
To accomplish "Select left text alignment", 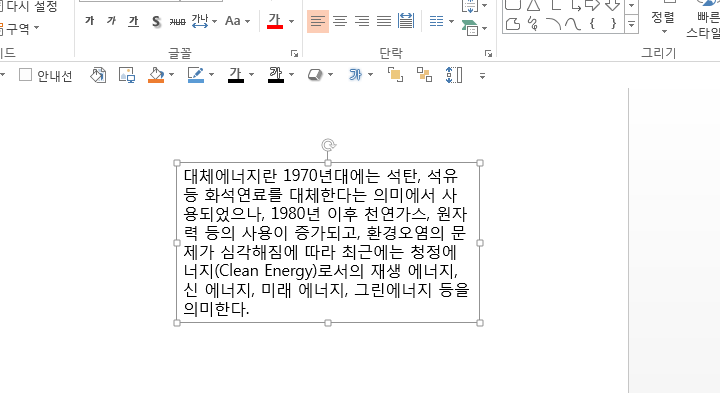I will pos(318,21).
